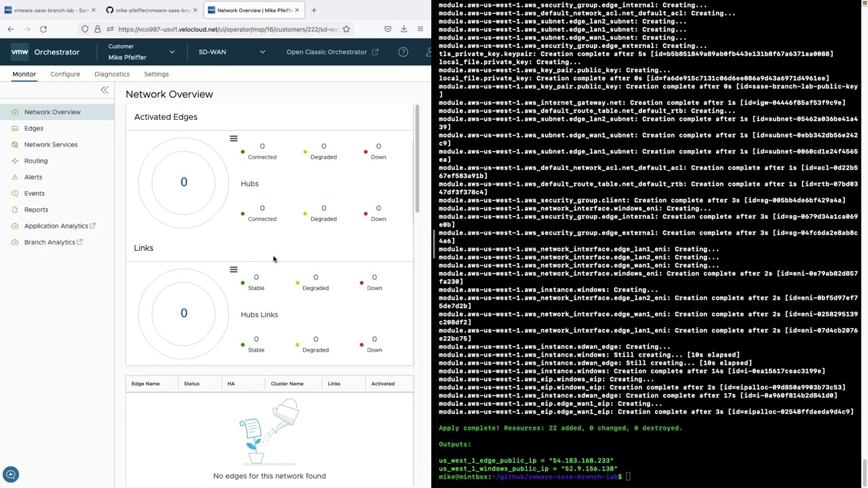
Task: Open the support chat bubble icon
Action: [10, 474]
